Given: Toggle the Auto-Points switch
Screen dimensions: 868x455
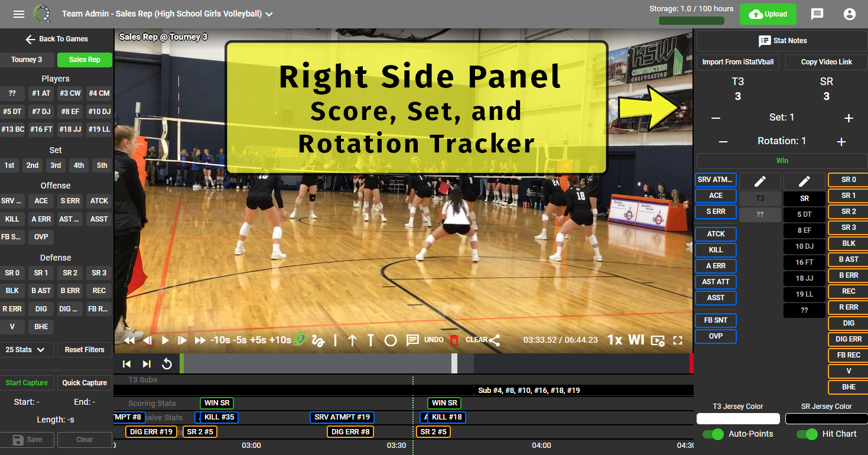Looking at the screenshot, I should [713, 434].
